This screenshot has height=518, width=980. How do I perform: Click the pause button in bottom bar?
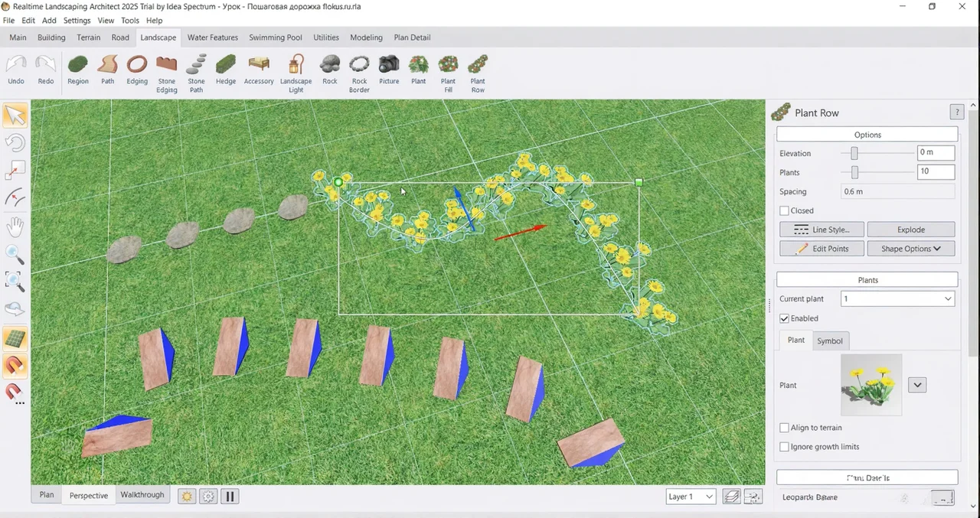(x=229, y=496)
